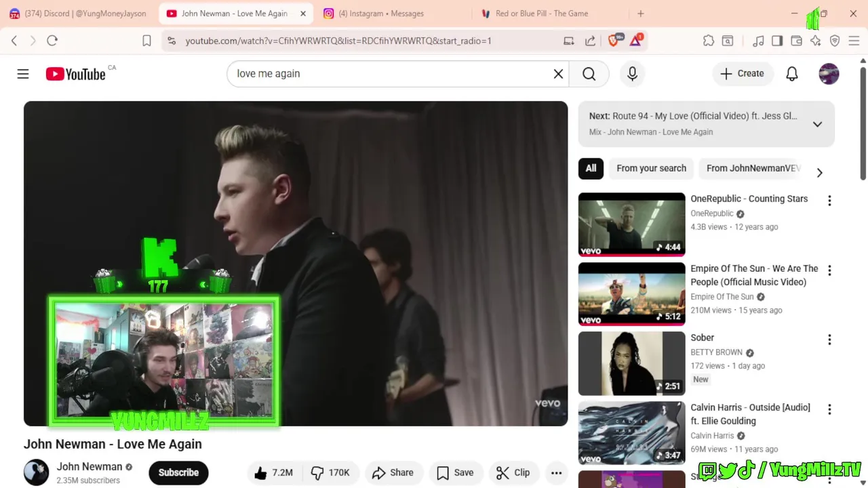
Task: Open Sober video thumbnail
Action: (631, 363)
